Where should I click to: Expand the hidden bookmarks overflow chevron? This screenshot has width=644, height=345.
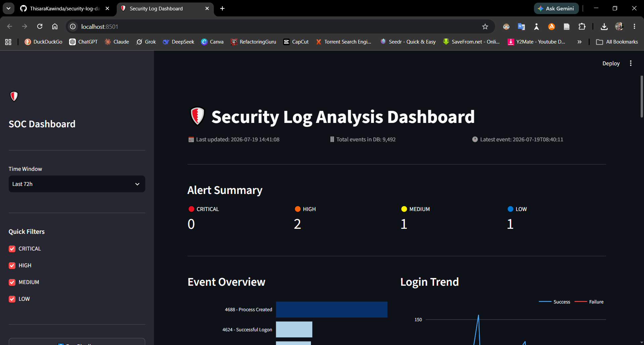point(579,42)
